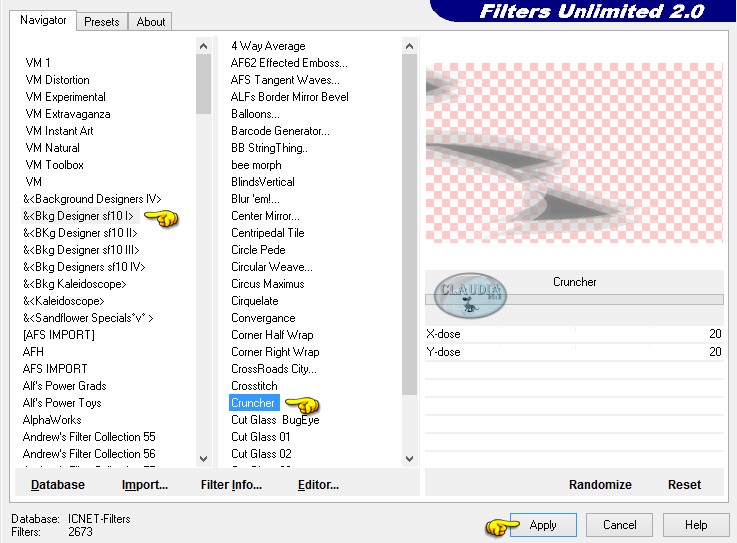Click the filter list scrollbar thumb
The image size is (737, 543).
point(409,225)
